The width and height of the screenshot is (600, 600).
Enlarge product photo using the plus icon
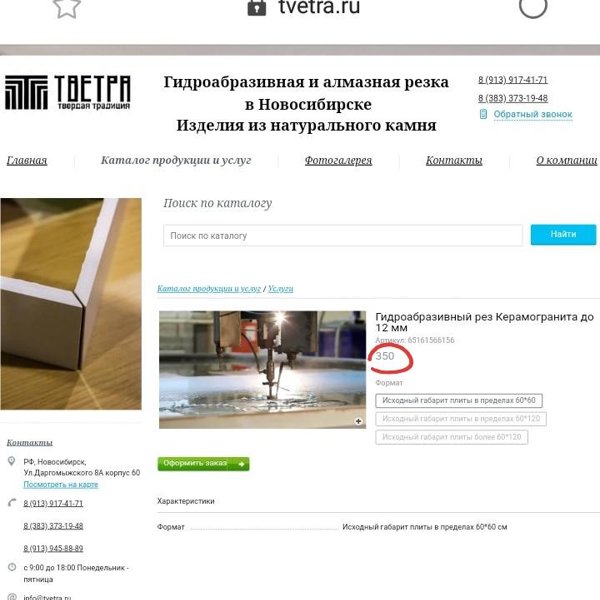358,421
